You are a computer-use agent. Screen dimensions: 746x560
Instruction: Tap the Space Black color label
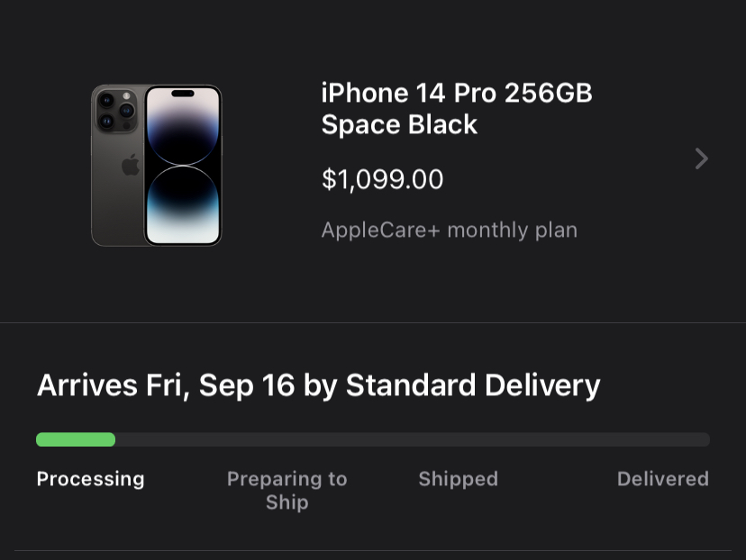tap(399, 124)
